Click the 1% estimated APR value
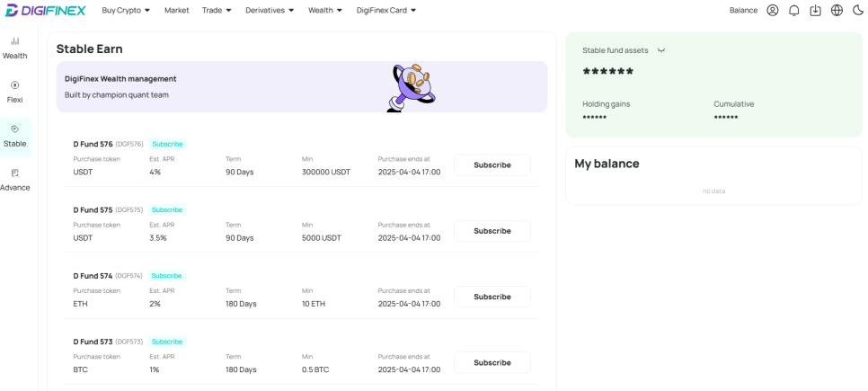The image size is (868, 391). pyautogui.click(x=155, y=369)
